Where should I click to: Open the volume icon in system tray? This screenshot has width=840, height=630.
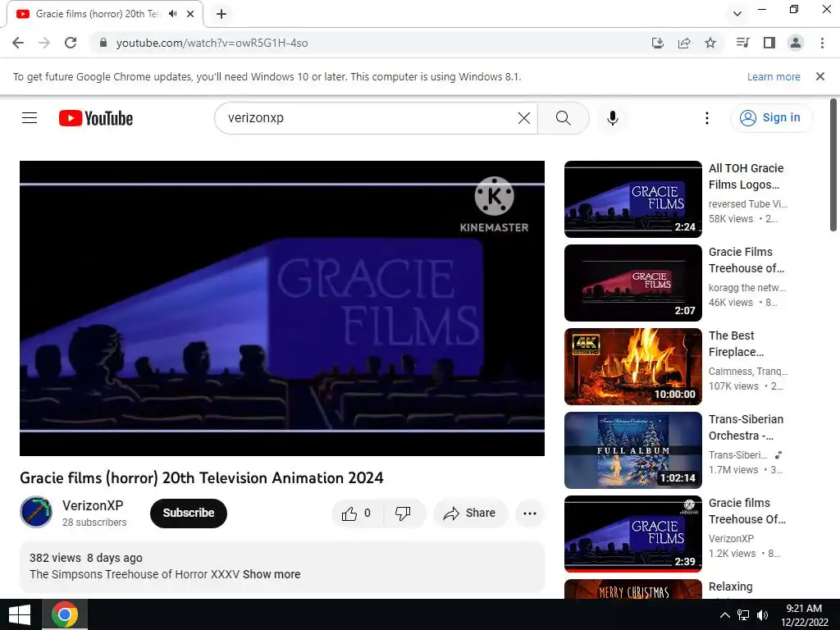point(762,615)
